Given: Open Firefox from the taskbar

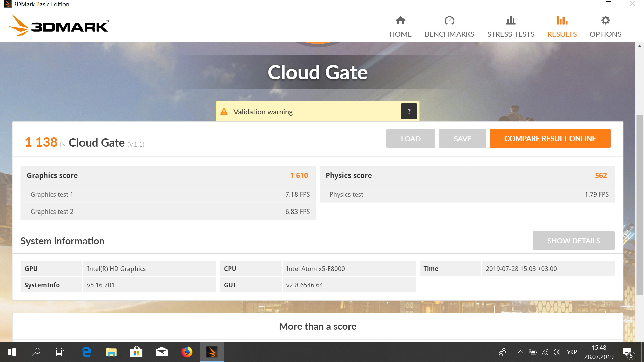Looking at the screenshot, I should [x=187, y=352].
